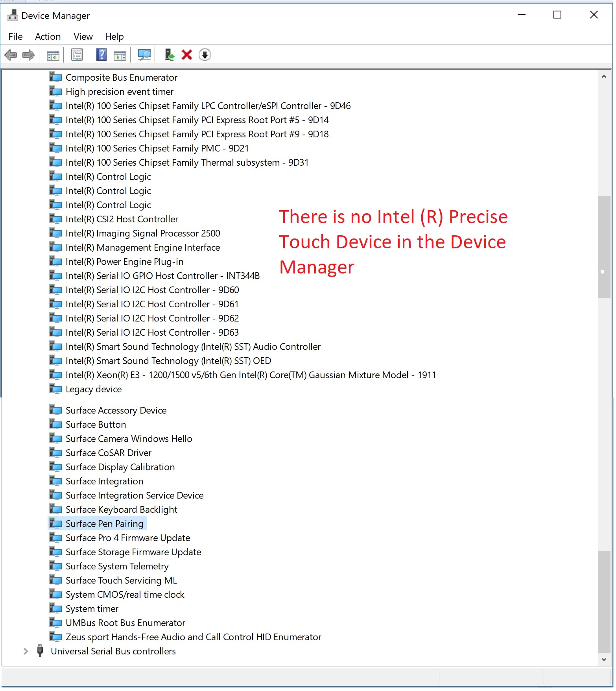Click icon beside Legacy device
616x691 pixels.
point(55,389)
